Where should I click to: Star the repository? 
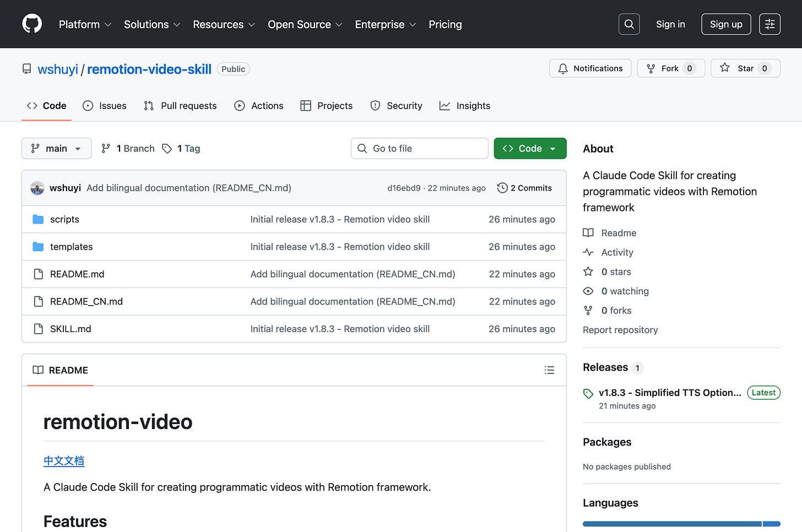[745, 68]
